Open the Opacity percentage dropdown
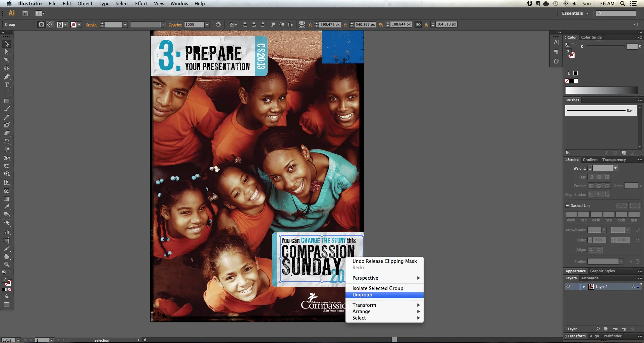The image size is (644, 343). tap(207, 24)
